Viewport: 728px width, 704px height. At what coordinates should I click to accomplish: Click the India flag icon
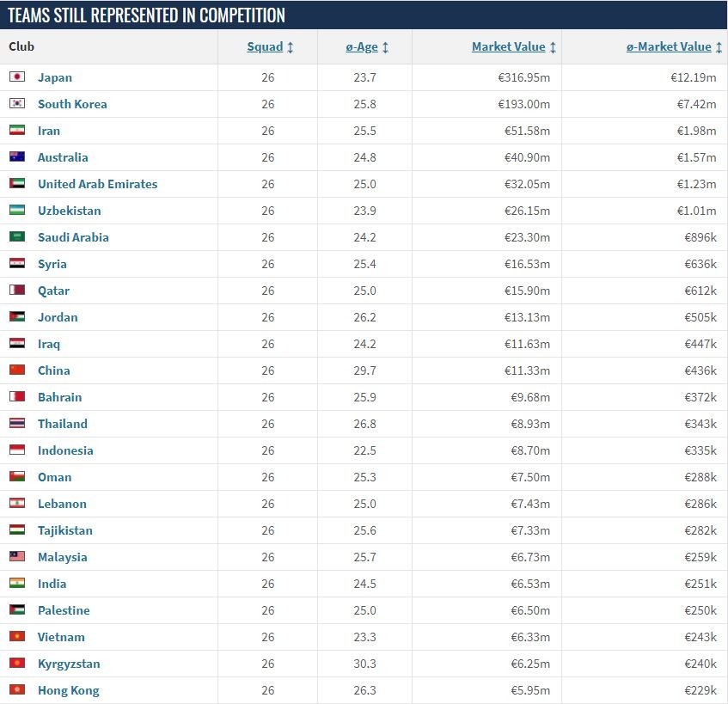[17, 583]
